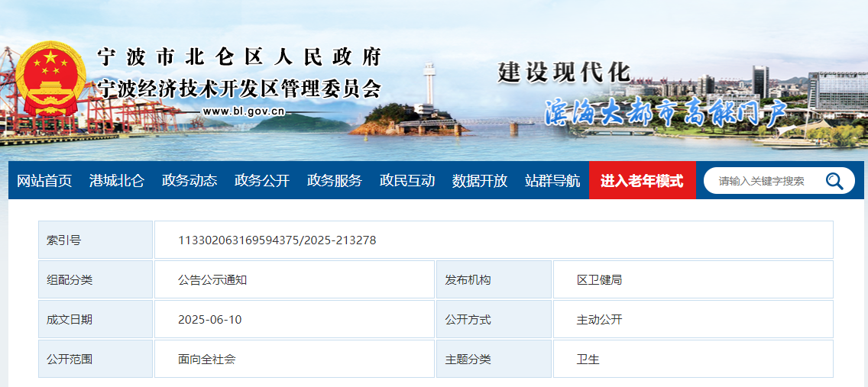The height and width of the screenshot is (387, 868).
Task: Click the date 2025-06-10
Action: click(209, 320)
